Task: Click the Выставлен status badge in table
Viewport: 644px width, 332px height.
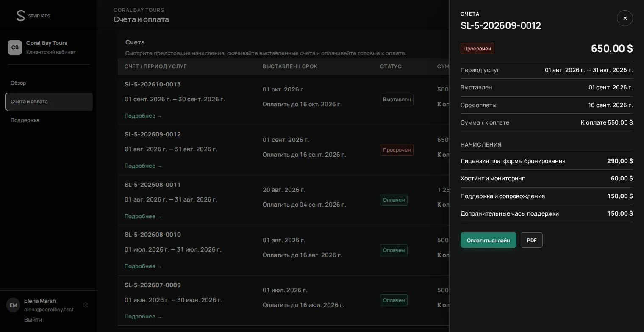Action: click(397, 100)
